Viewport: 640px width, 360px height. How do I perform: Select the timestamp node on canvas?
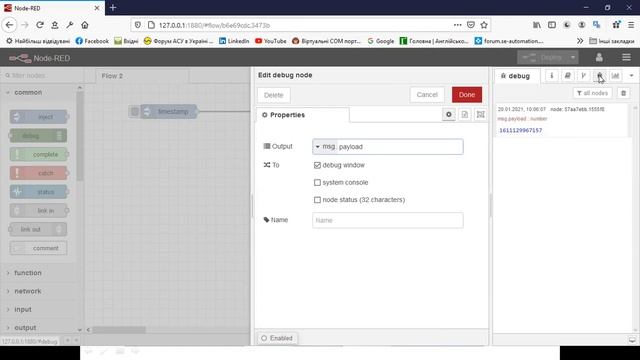[169, 111]
